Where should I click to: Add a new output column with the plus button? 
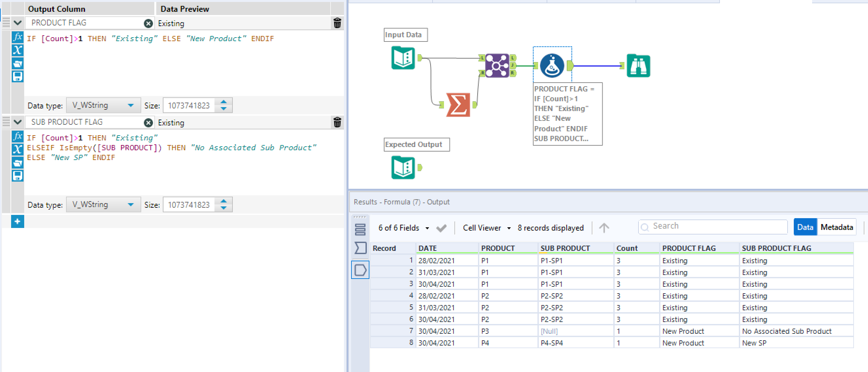point(17,221)
